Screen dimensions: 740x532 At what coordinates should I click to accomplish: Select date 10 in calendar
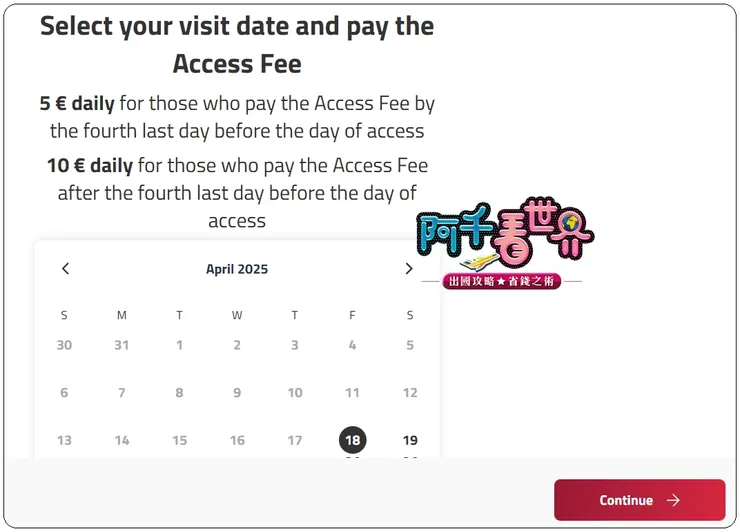coord(295,393)
